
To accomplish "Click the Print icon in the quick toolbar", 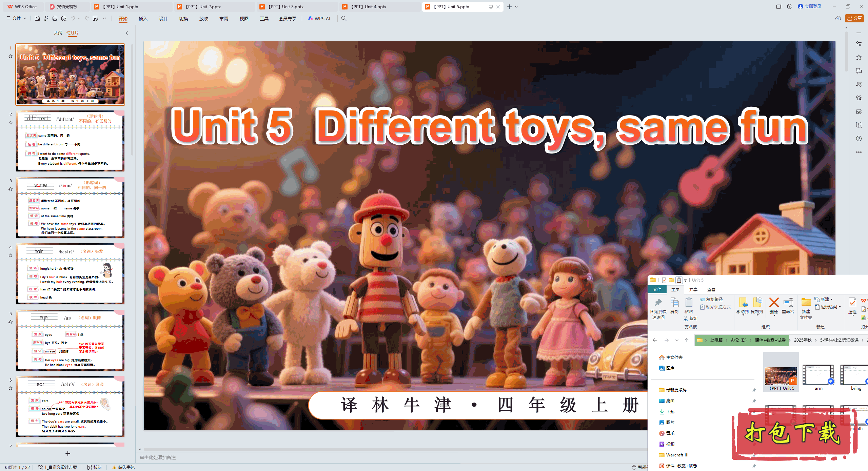I will [x=55, y=19].
